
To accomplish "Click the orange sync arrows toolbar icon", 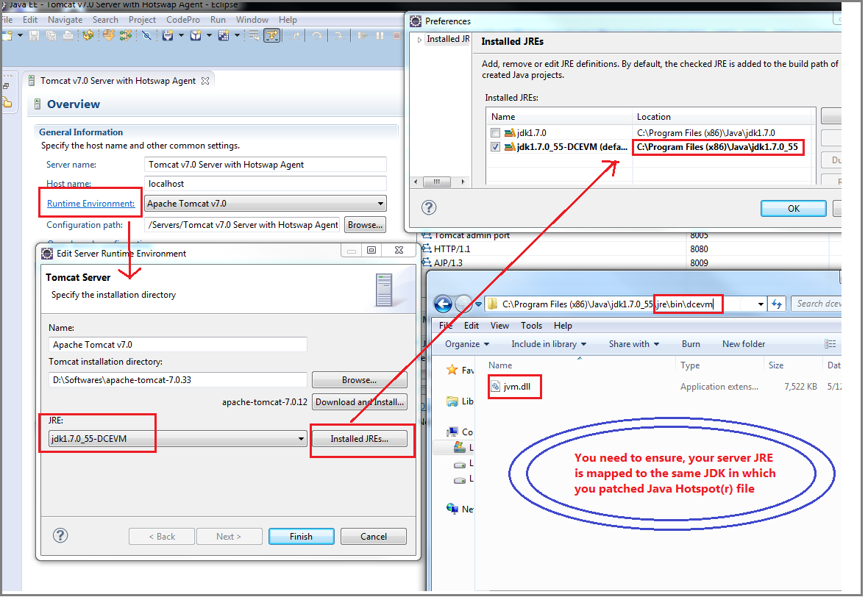I will point(88,35).
